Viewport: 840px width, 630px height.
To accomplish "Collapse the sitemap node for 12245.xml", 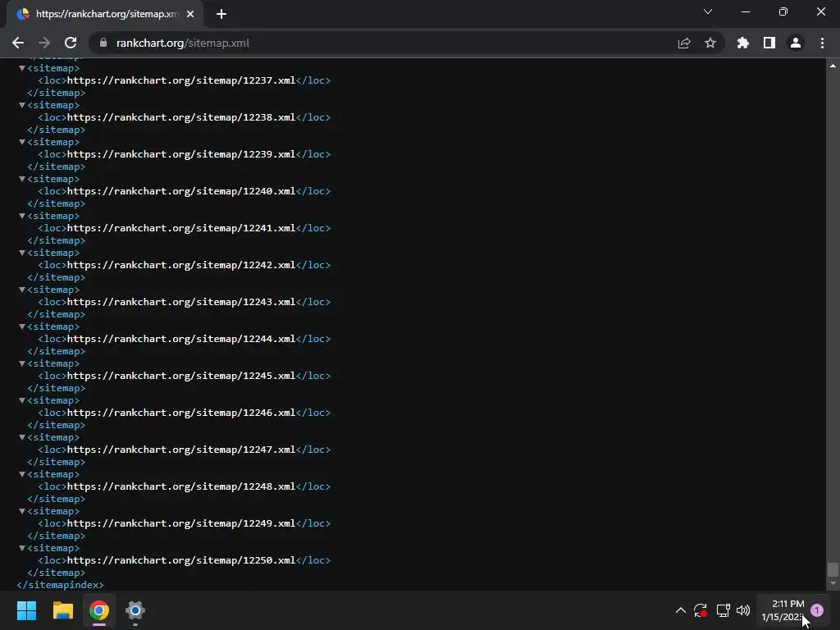I will [22, 363].
